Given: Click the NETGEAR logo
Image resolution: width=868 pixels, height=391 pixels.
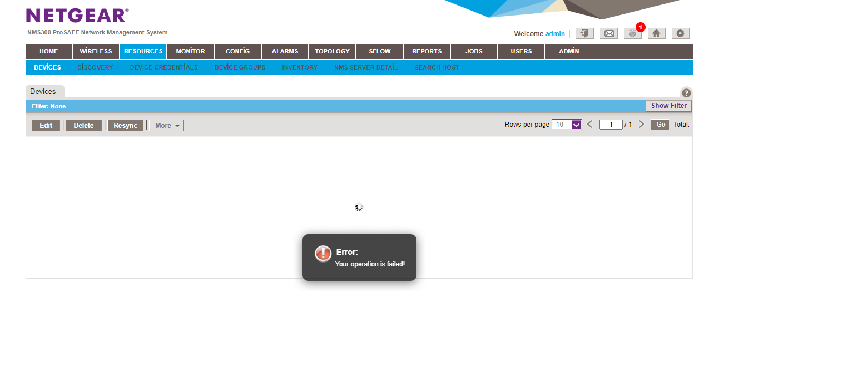Looking at the screenshot, I should point(77,15).
